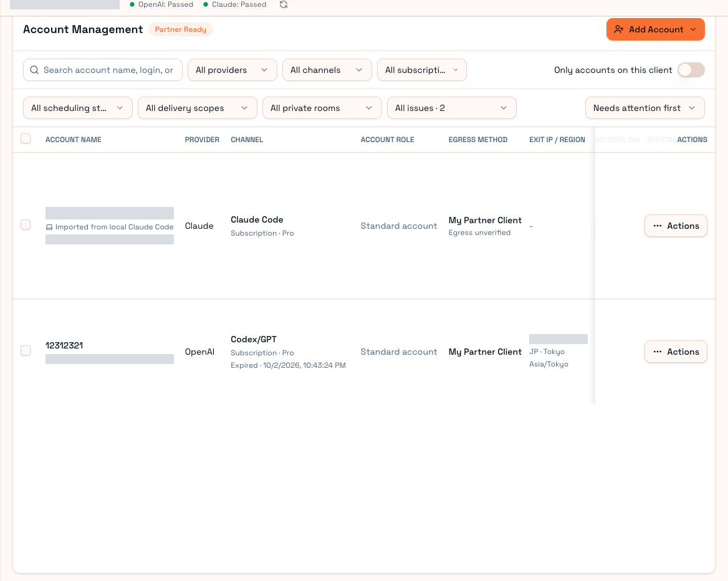Click the Claude: Passed status indicator
Image resolution: width=728 pixels, height=581 pixels.
234,4
